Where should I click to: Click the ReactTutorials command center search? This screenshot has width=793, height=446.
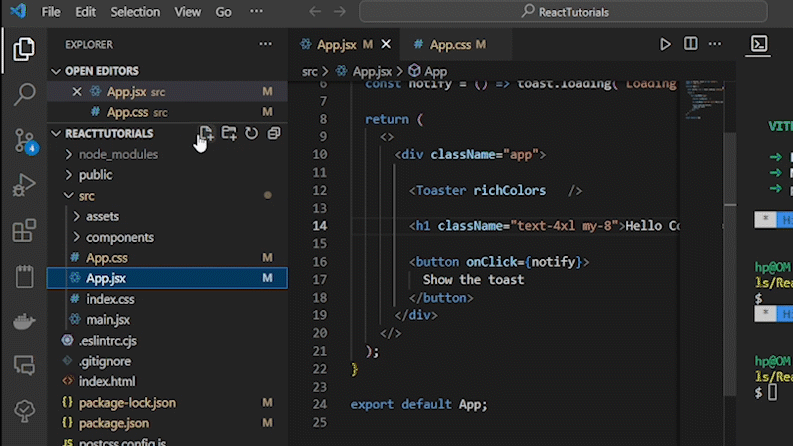[563, 12]
